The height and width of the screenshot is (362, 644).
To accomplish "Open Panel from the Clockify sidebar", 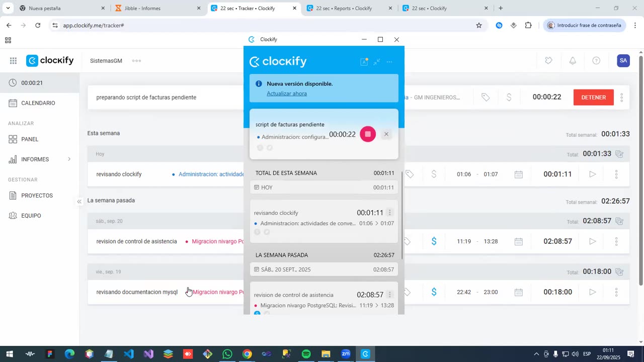I will point(30,139).
